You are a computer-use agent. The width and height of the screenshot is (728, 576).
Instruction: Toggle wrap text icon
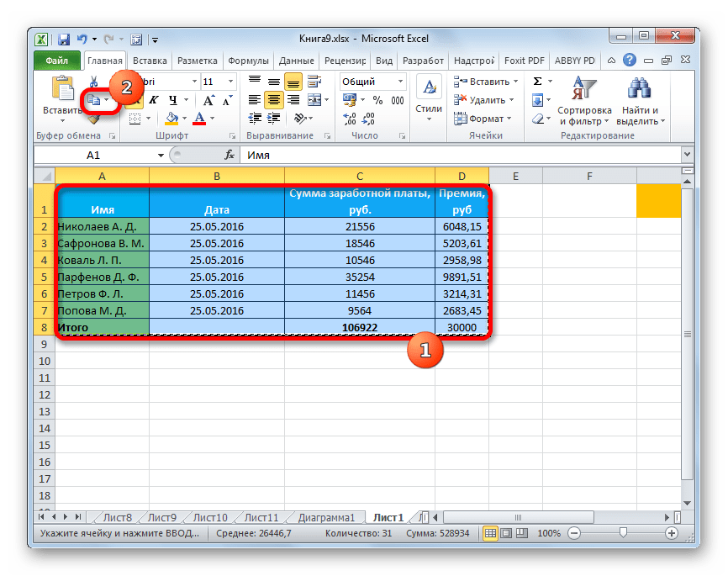(314, 82)
